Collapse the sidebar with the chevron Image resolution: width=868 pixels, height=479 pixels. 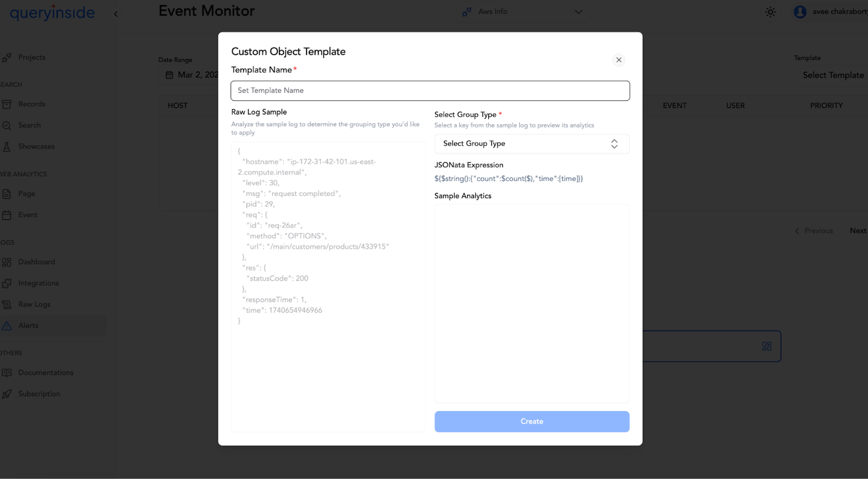tap(116, 14)
